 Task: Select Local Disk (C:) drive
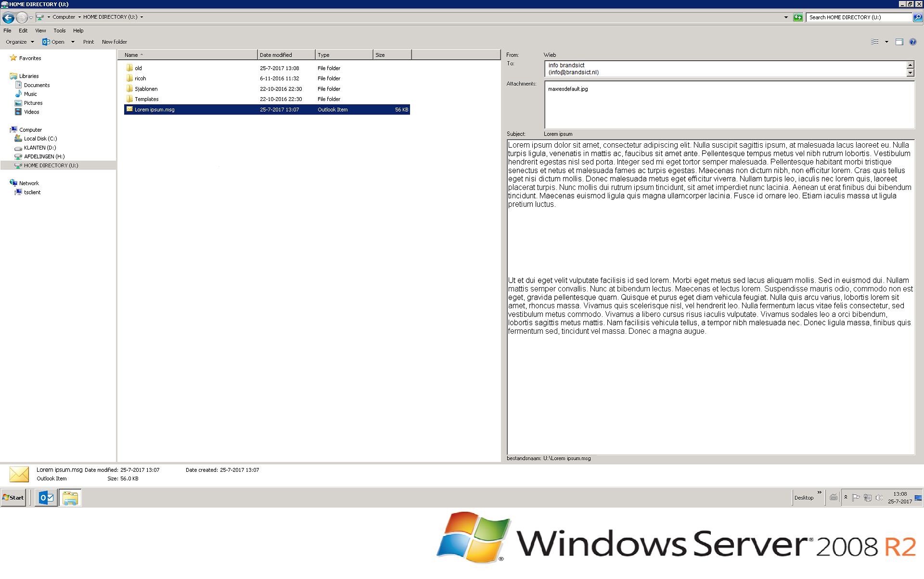(40, 138)
